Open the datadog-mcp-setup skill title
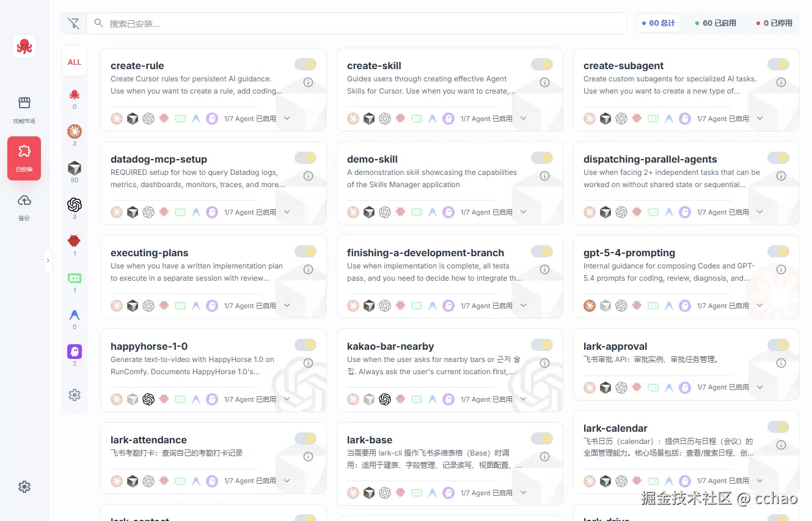The image size is (812, 521). pyautogui.click(x=159, y=160)
